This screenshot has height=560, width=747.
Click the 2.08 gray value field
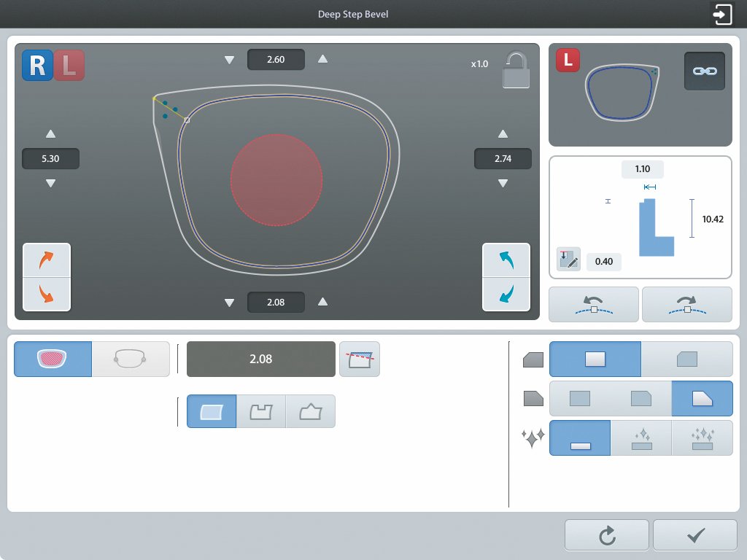click(260, 359)
